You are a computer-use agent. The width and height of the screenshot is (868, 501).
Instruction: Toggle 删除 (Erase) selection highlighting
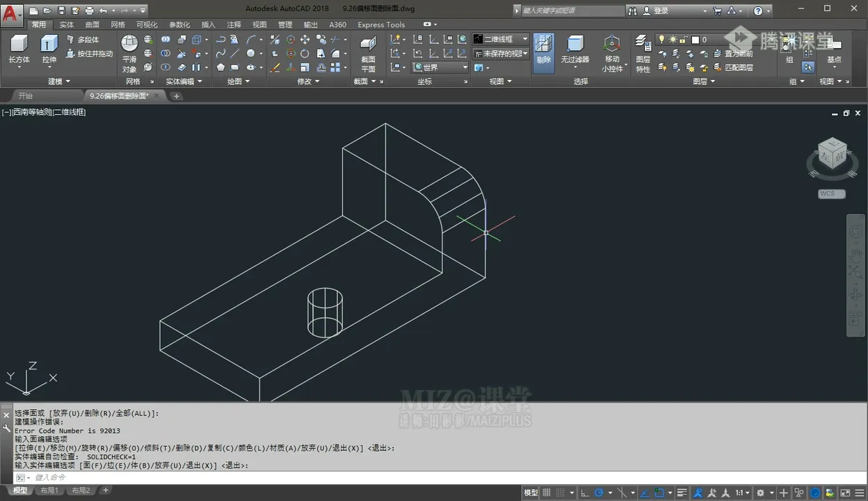point(543,52)
